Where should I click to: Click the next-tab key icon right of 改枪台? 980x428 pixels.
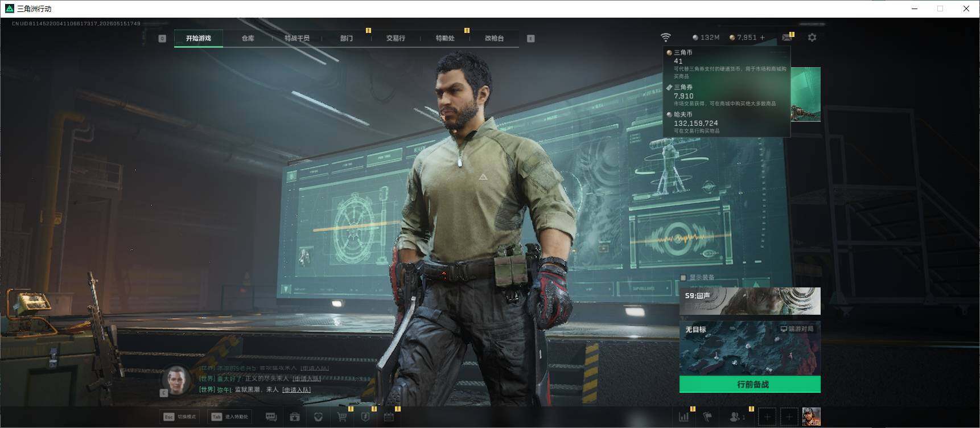tap(530, 38)
